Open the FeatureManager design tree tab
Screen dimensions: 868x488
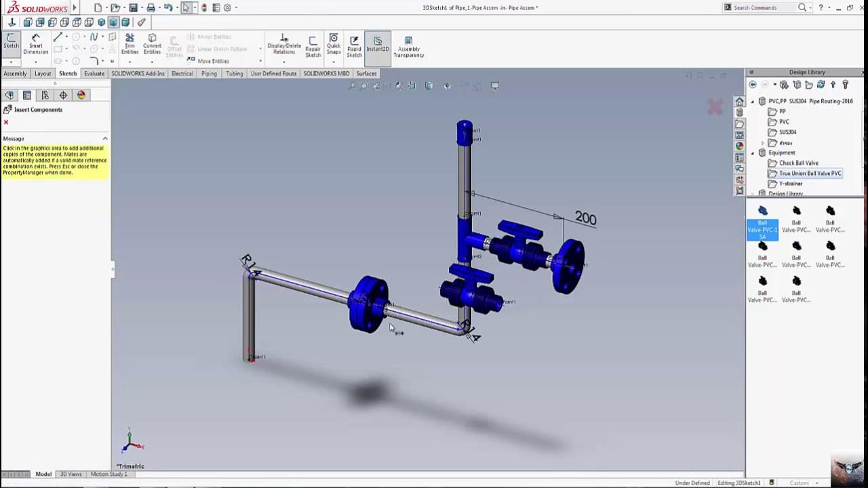coord(9,95)
